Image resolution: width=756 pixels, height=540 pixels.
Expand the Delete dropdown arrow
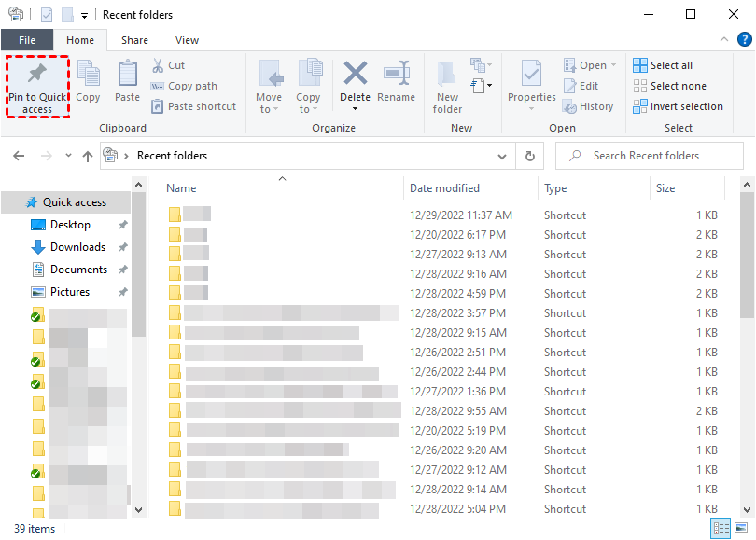355,109
